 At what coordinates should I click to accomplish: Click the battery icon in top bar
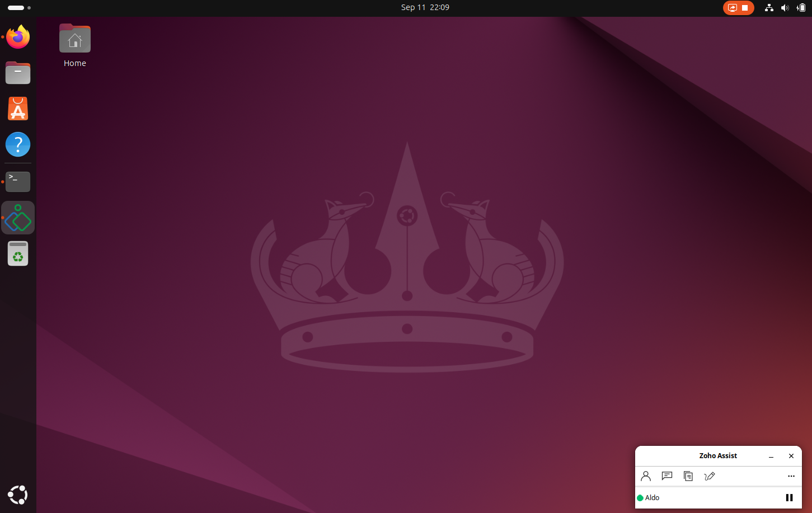point(801,8)
